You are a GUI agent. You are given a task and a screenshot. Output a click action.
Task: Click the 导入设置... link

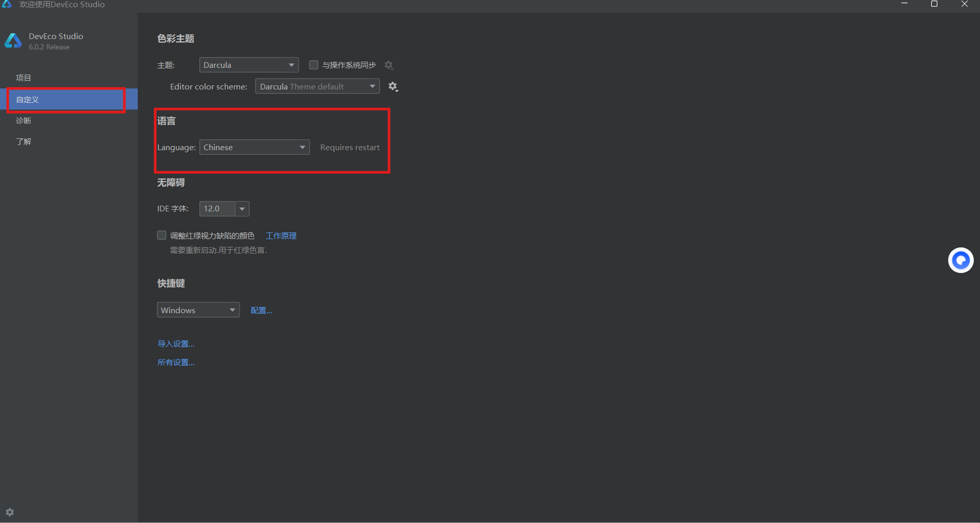pos(176,344)
